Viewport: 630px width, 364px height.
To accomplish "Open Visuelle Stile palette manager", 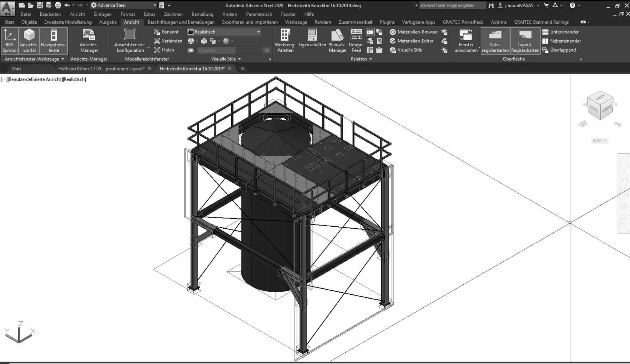I will [406, 50].
